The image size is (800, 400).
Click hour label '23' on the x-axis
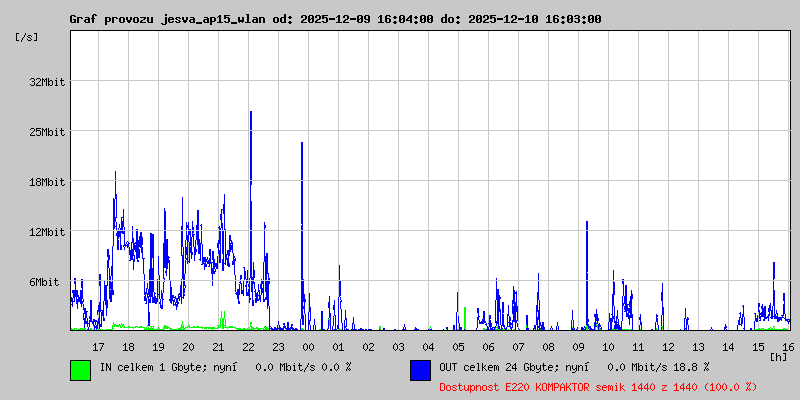pos(279,347)
